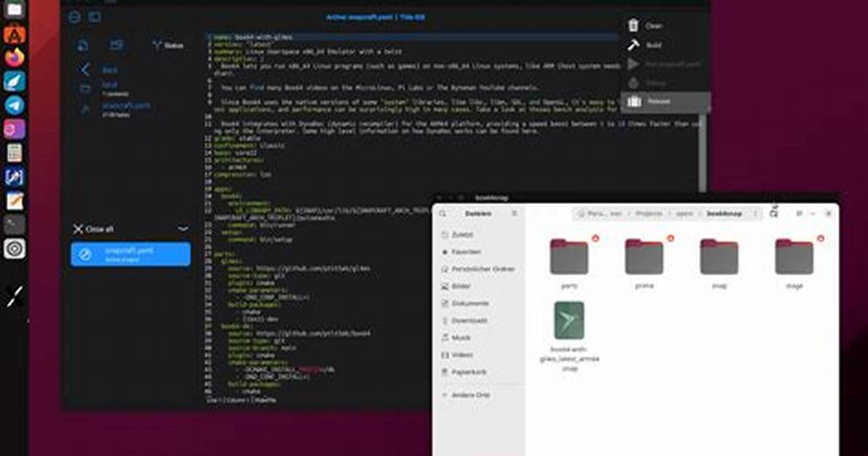This screenshot has width=868, height=456.
Task: Open snapcraft.yaml in the editor file list
Action: tap(126, 109)
